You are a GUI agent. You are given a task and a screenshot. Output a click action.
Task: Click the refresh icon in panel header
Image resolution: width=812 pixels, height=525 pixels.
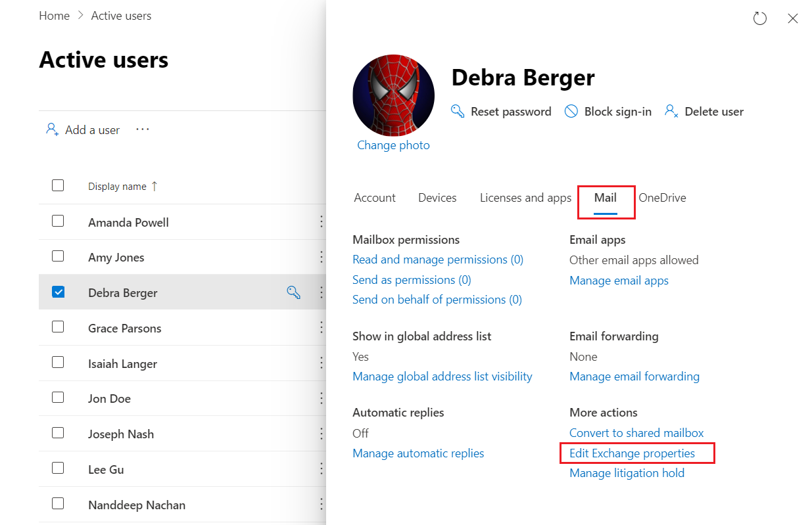pos(760,18)
